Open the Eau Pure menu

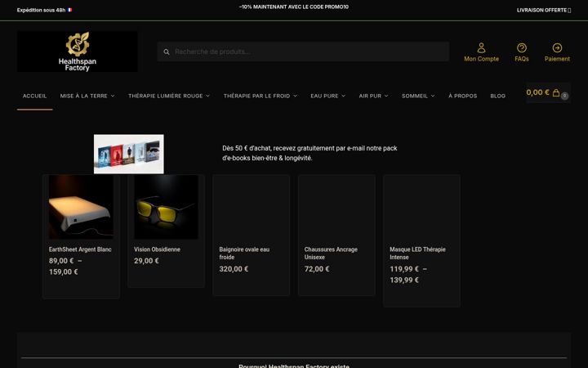tap(324, 96)
